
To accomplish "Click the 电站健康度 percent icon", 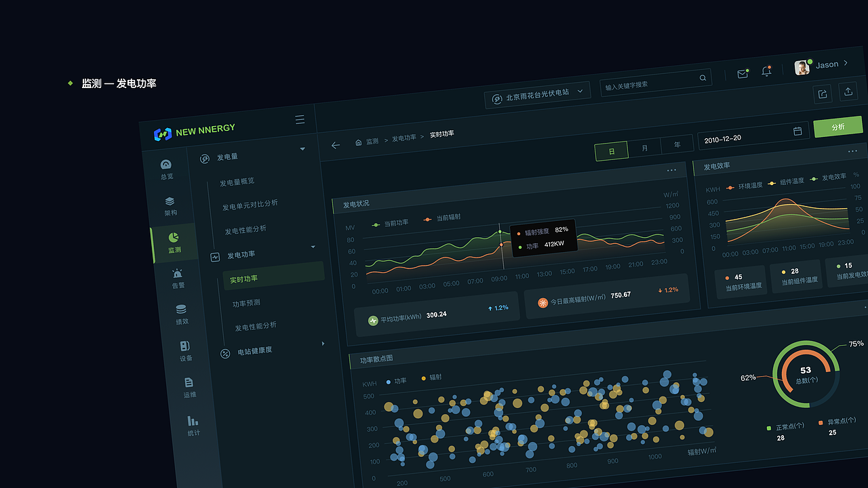I will coord(225,354).
